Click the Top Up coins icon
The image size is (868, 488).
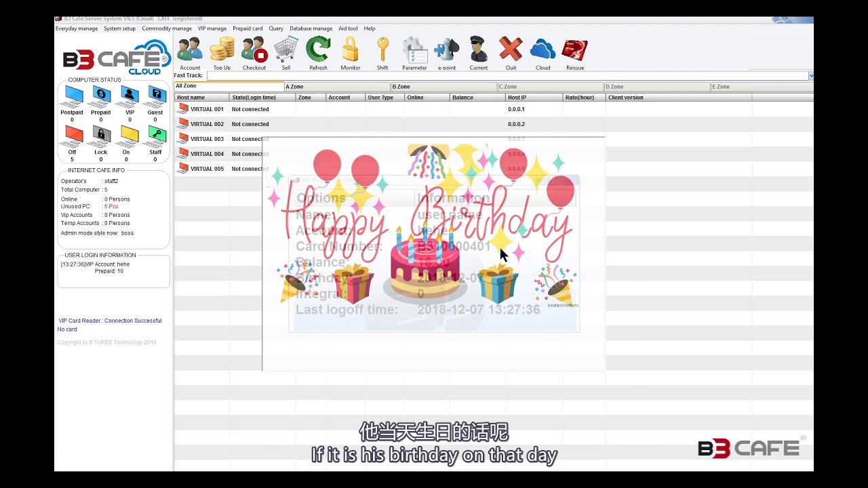pyautogui.click(x=222, y=53)
